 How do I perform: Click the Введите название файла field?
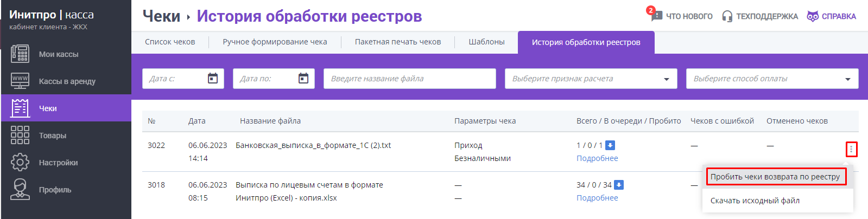410,79
